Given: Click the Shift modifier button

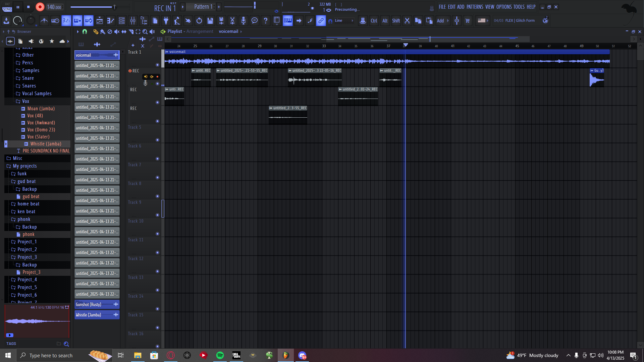Looking at the screenshot, I should click(x=396, y=21).
